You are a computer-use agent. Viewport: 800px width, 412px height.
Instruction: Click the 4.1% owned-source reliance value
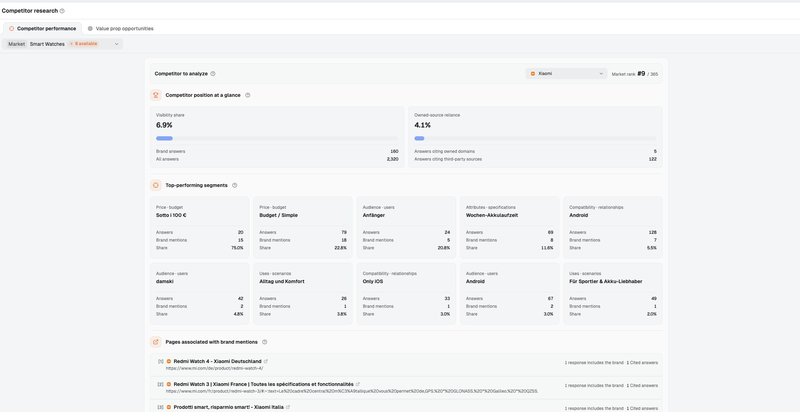pos(422,125)
